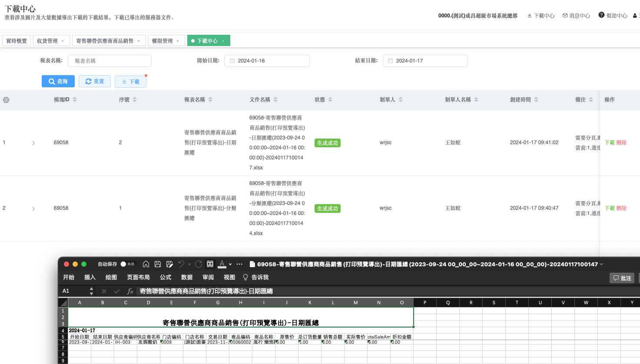Switch to the 寄售聯營供應商商品銷售 tab
Image resolution: width=640 pixels, height=364 pixels.
[105, 41]
